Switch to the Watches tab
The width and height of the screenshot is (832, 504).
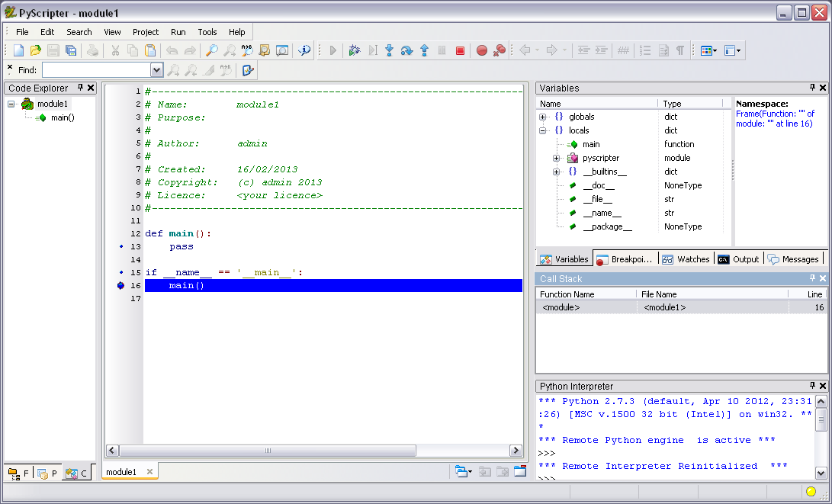(x=686, y=259)
